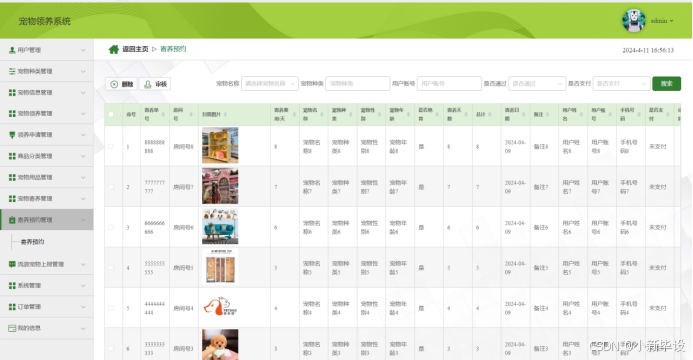The height and width of the screenshot is (360, 693).
Task: Click the stamp icon on 审核 button
Action: [x=148, y=84]
